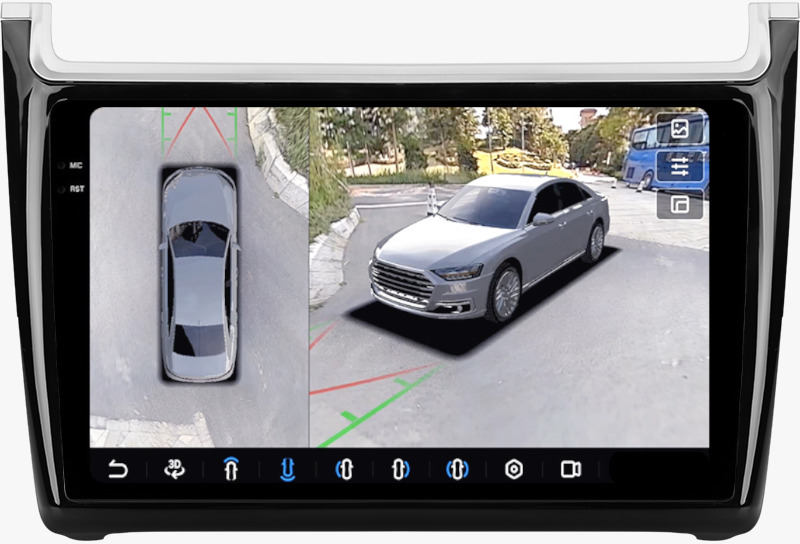The height and width of the screenshot is (544, 800).
Task: Switch to 3D rotate view
Action: pyautogui.click(x=174, y=469)
